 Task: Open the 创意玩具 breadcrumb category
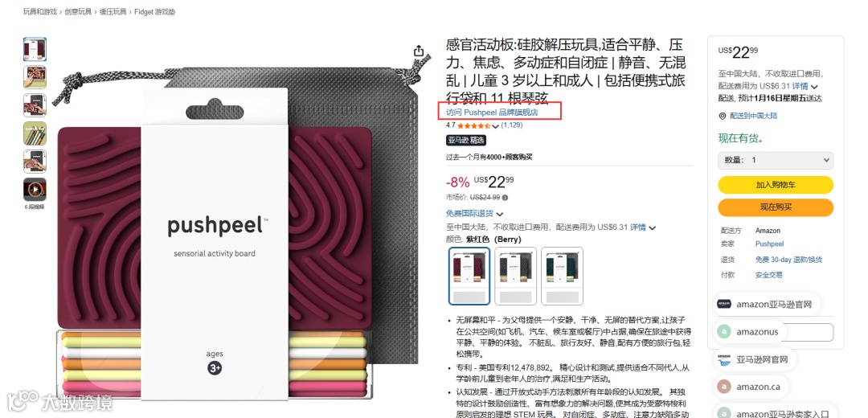coord(77,11)
